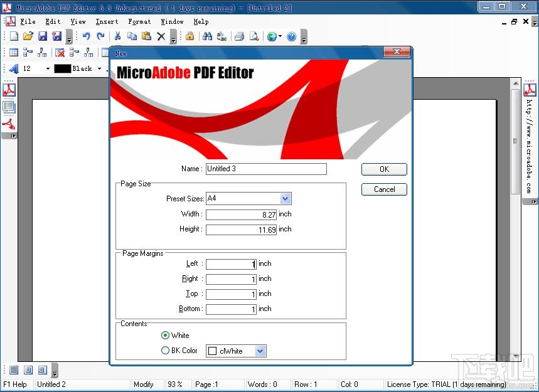Cancel the New document dialog

click(384, 189)
